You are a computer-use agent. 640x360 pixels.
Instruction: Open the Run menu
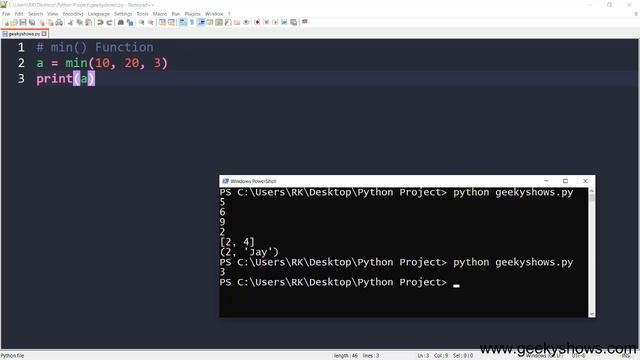tap(176, 14)
